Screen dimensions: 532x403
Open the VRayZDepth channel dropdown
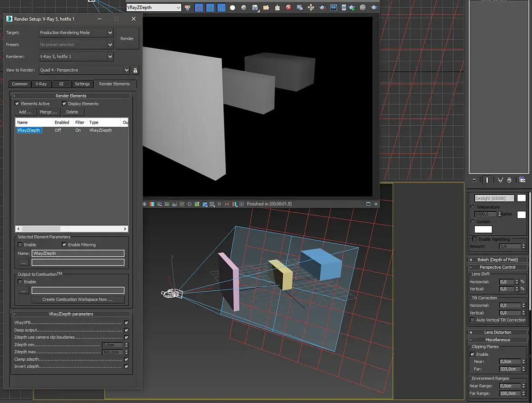(154, 8)
